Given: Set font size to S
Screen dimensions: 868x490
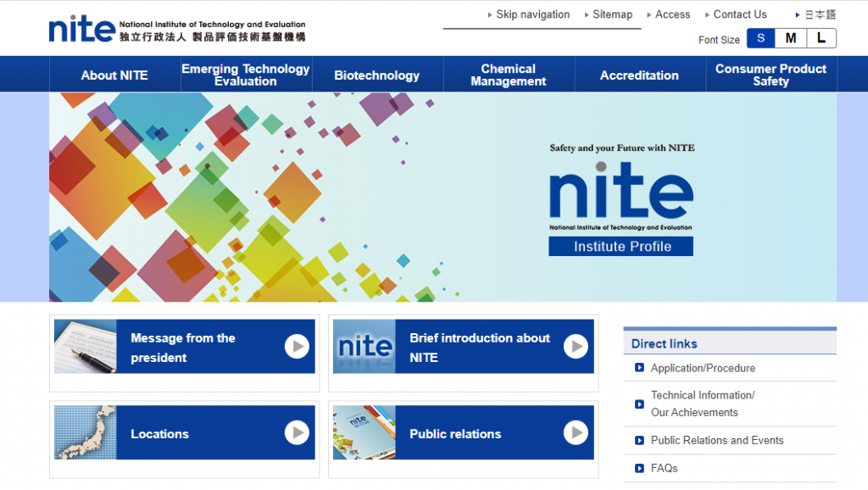Looking at the screenshot, I should click(761, 38).
